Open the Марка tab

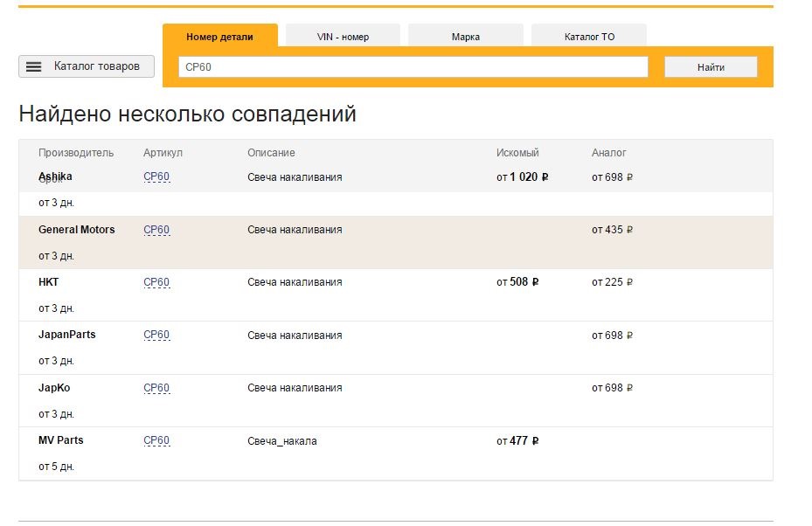(x=465, y=37)
